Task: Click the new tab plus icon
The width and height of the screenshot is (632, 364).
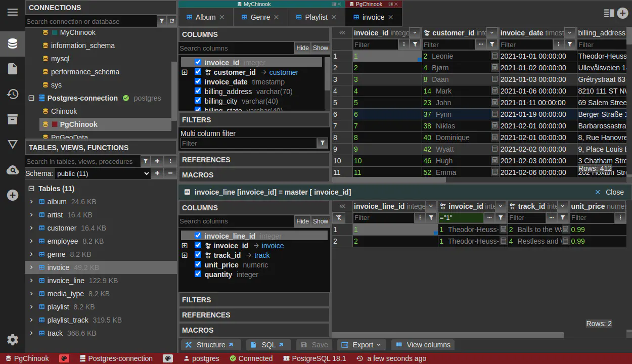Action: click(622, 14)
